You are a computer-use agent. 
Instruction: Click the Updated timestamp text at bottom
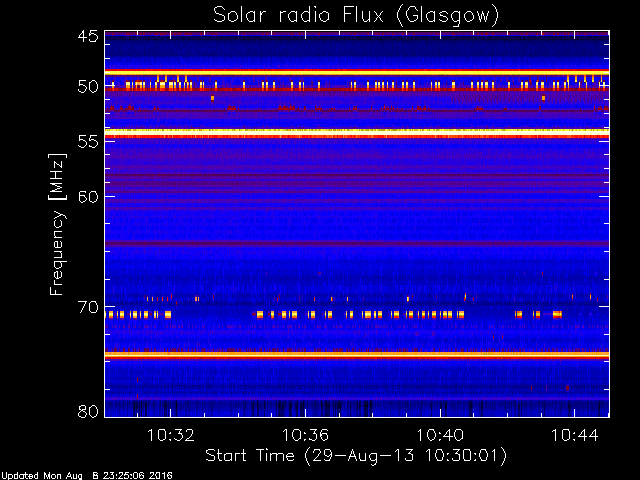[x=86, y=476]
